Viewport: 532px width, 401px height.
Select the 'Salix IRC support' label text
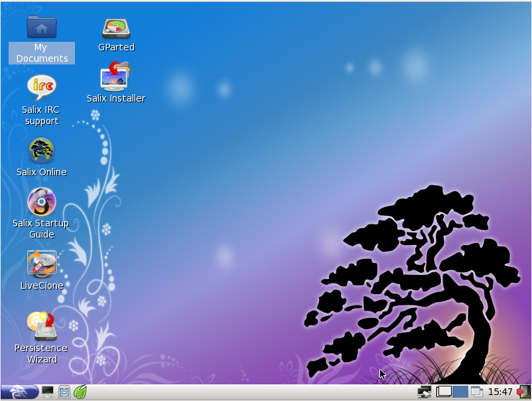[41, 116]
